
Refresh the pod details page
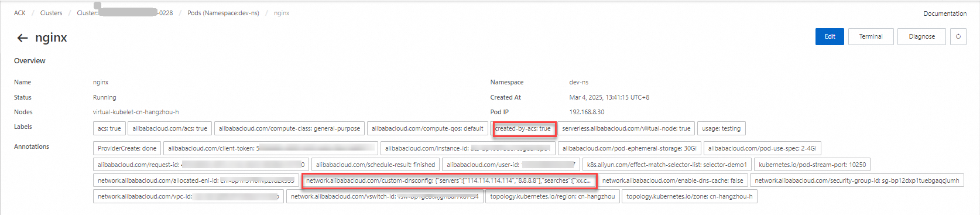pyautogui.click(x=958, y=36)
